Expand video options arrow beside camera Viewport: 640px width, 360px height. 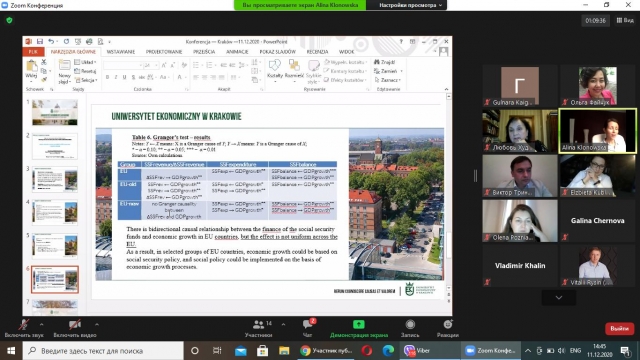pos(97,324)
